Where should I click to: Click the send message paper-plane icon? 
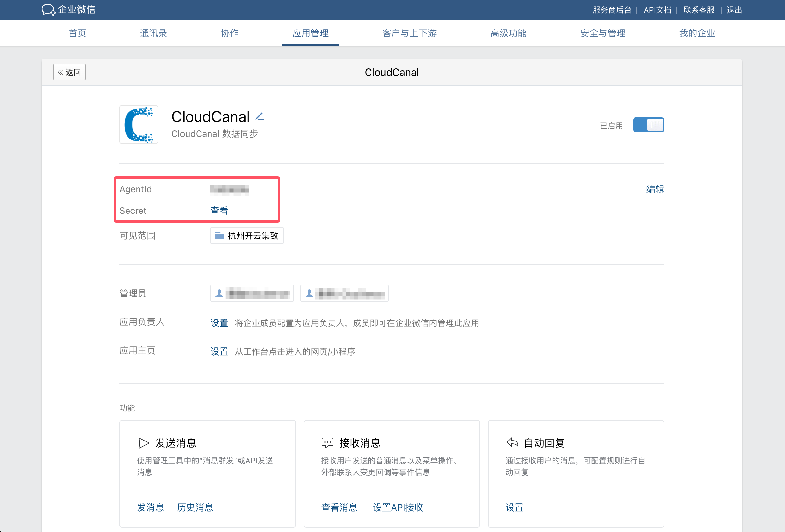pyautogui.click(x=144, y=443)
